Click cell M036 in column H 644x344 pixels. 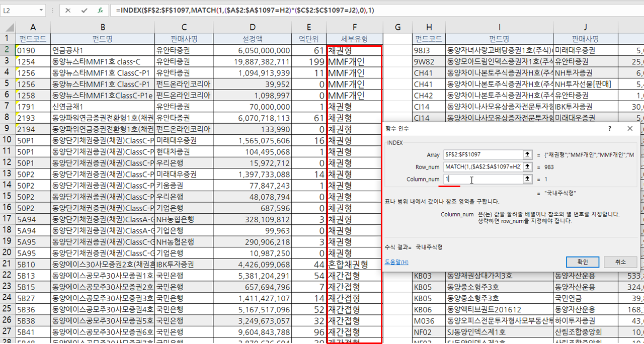[x=429, y=320]
